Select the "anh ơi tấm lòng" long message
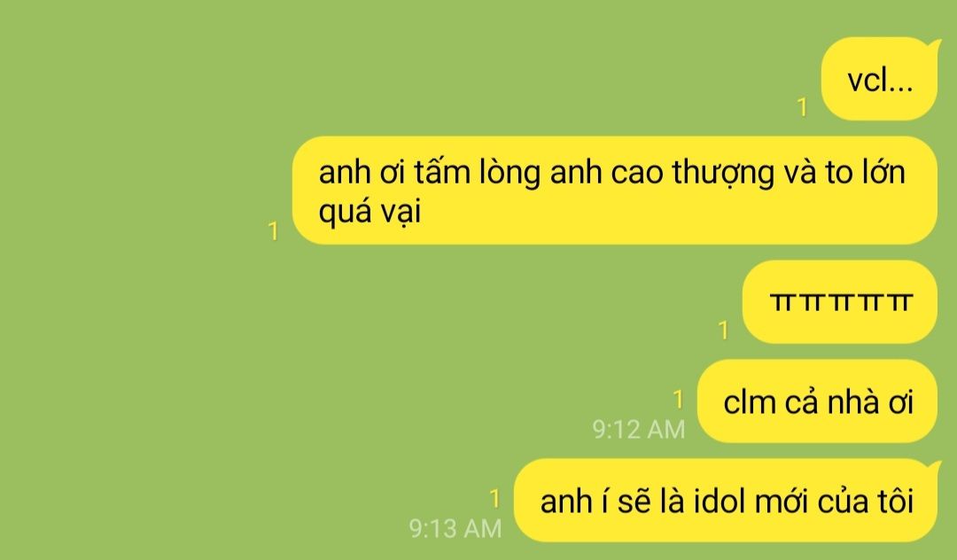 point(615,191)
